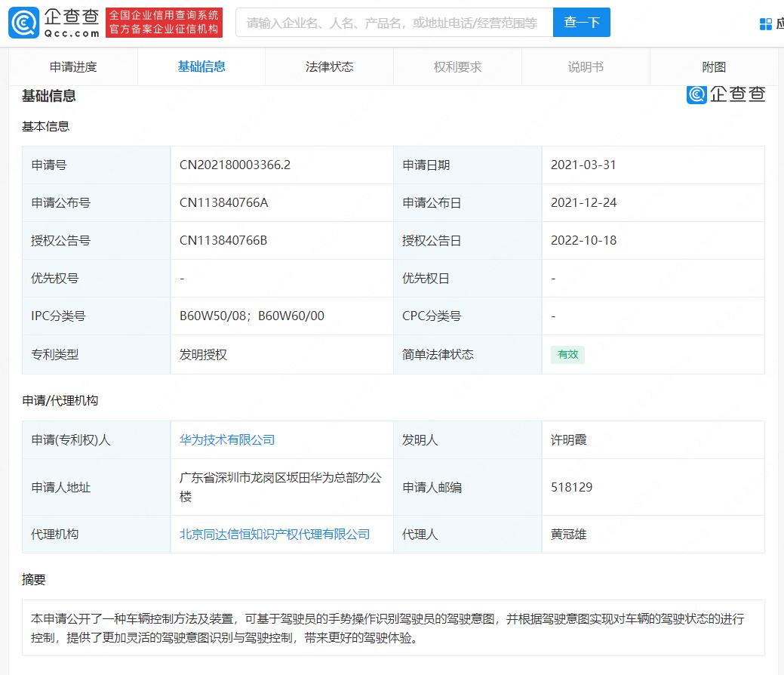Click grant announcement date 2022-10-18
Image resolution: width=784 pixels, height=675 pixels.
tap(583, 240)
